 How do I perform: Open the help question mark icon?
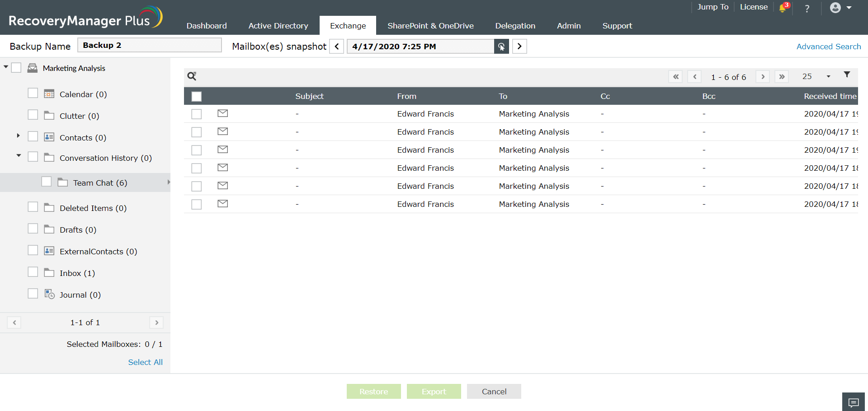807,8
